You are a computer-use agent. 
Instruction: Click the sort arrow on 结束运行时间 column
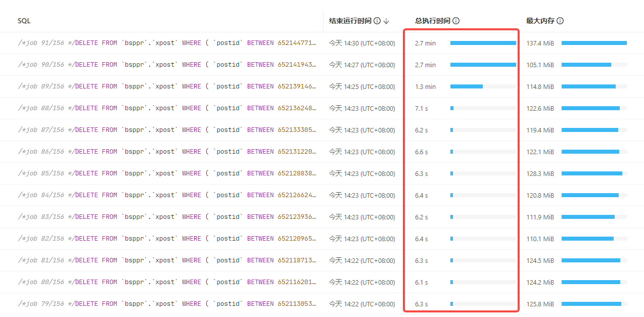click(x=386, y=21)
